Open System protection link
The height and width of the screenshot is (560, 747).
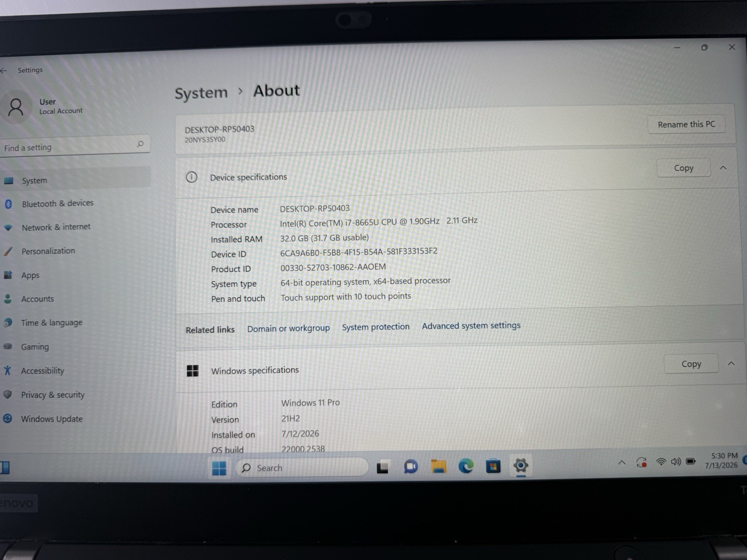click(x=376, y=327)
